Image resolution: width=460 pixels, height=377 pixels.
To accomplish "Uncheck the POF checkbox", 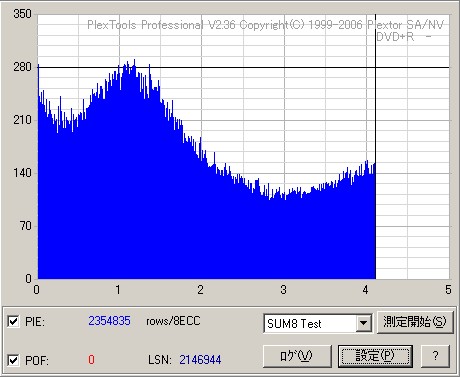I will pyautogui.click(x=13, y=360).
